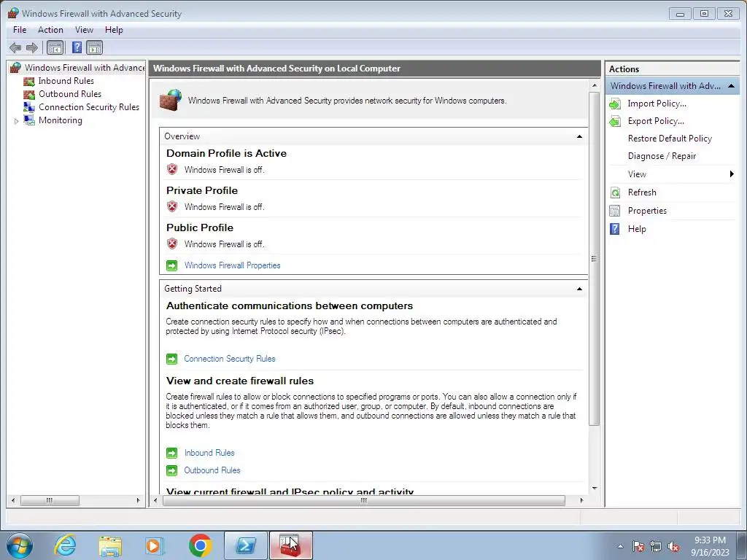Click Refresh in the Actions pane
The image size is (747, 560).
click(642, 192)
